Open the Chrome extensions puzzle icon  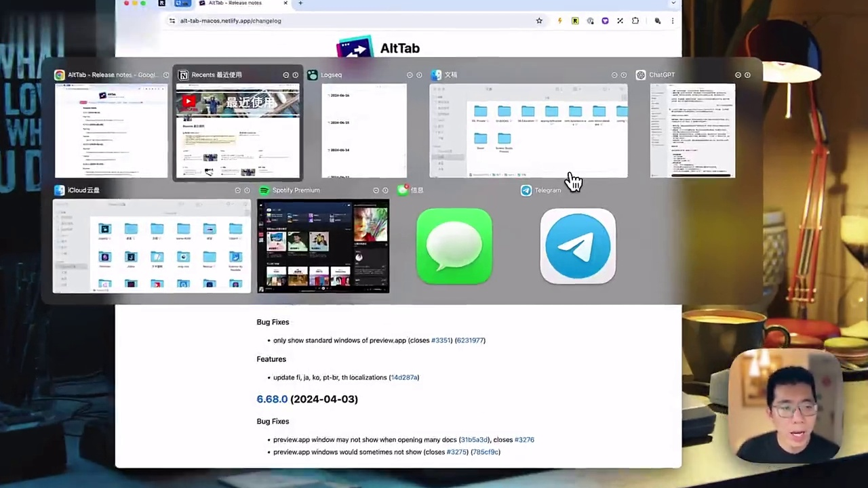point(635,21)
